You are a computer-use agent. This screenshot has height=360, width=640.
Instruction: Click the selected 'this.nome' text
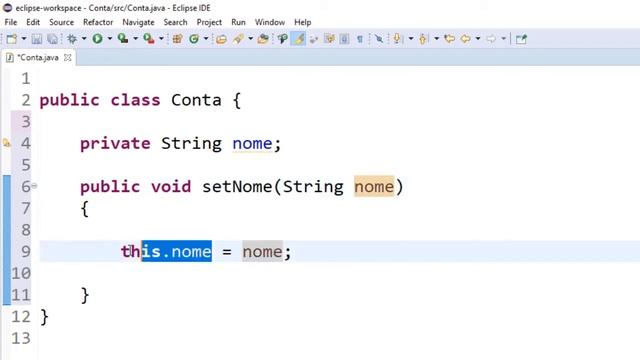click(x=176, y=251)
